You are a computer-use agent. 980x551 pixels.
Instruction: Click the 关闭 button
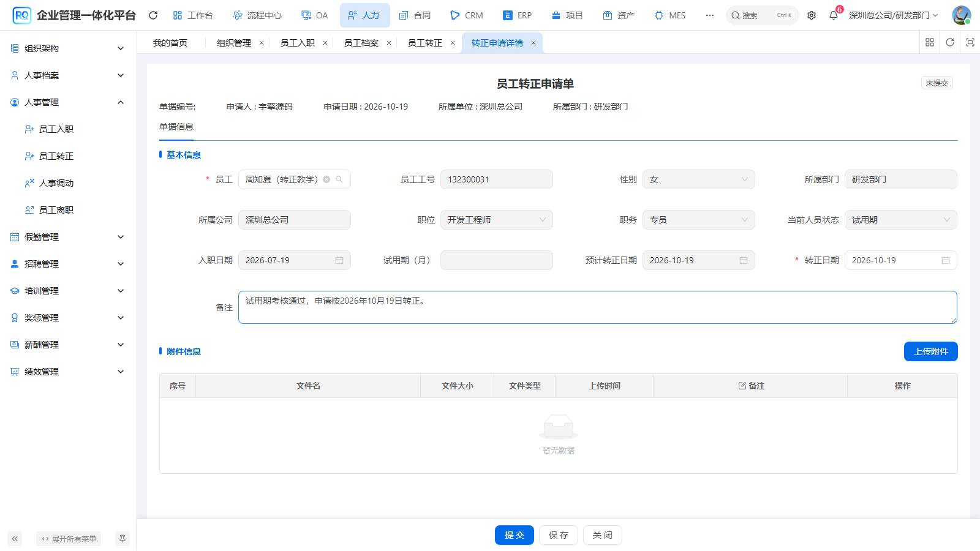tap(603, 535)
